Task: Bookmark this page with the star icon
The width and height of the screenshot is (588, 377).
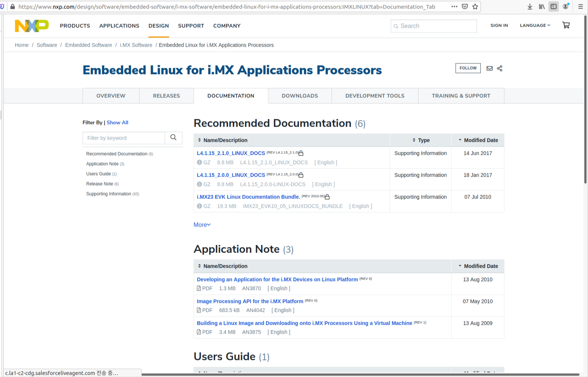Action: point(475,7)
